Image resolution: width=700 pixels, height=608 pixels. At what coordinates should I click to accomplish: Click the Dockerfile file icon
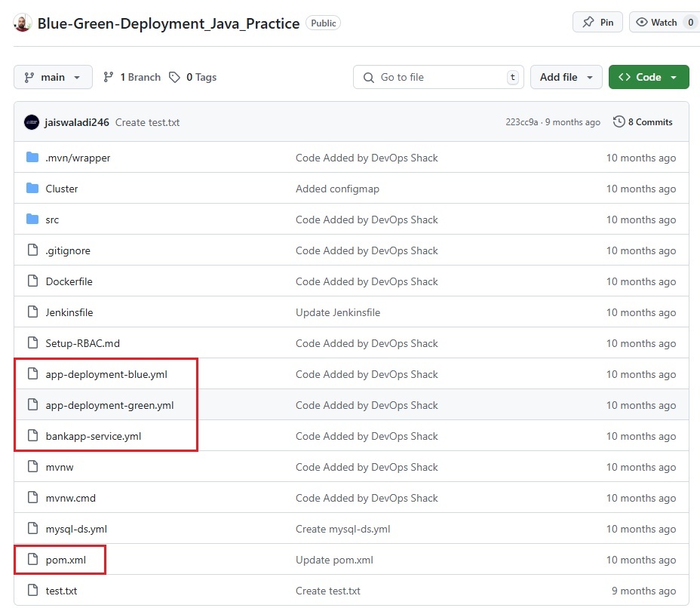(x=32, y=281)
